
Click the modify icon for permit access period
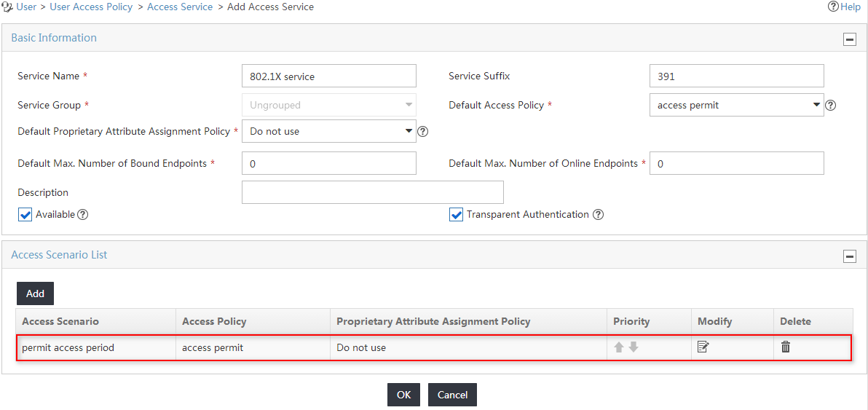(703, 347)
